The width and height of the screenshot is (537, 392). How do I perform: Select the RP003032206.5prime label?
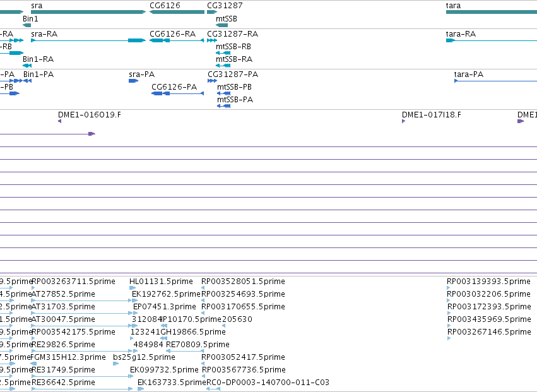[488, 294]
